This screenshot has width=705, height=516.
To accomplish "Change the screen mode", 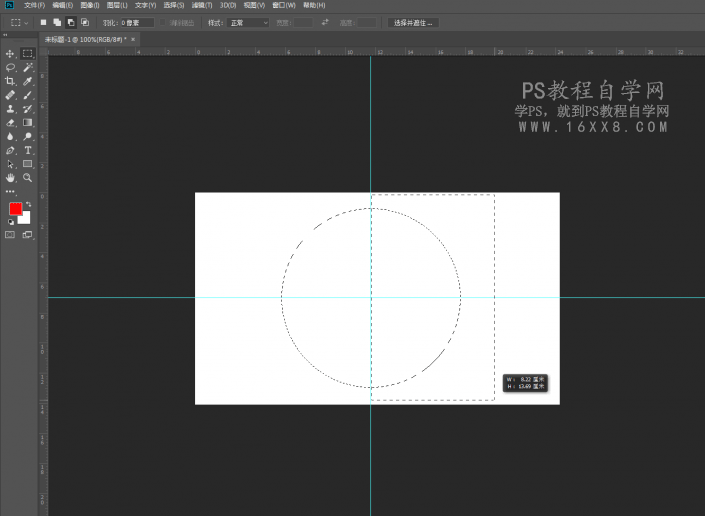I will tap(27, 235).
